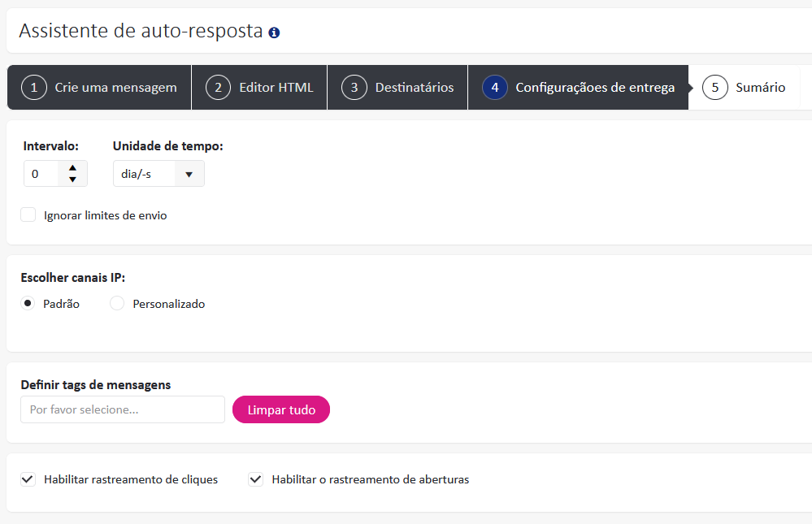
Task: Select the 'Padrão' IP channel option
Action: 27,303
